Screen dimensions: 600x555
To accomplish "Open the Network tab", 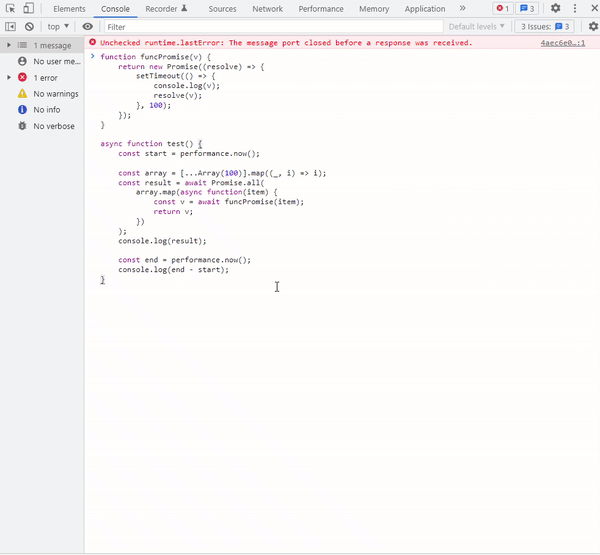I will 267,9.
